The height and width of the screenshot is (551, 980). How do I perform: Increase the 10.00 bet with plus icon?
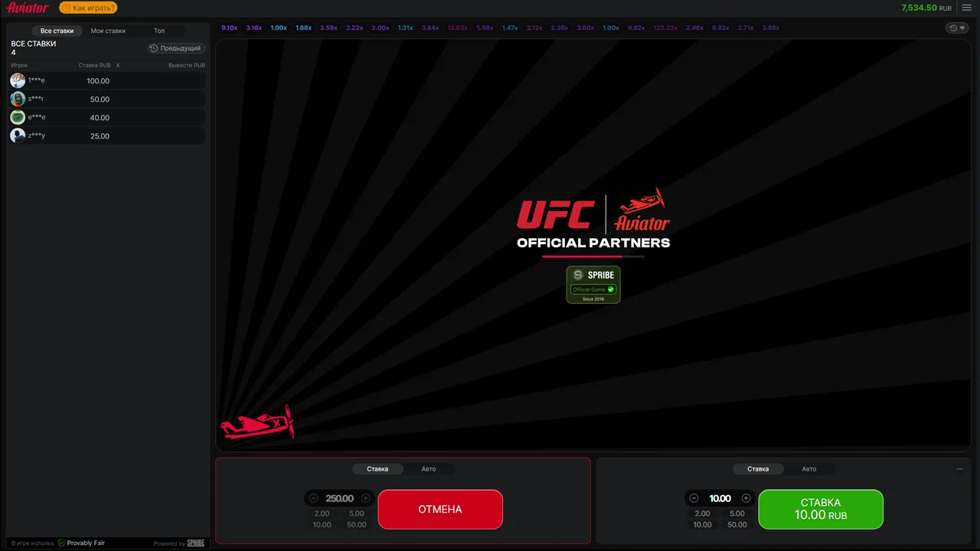(x=746, y=498)
